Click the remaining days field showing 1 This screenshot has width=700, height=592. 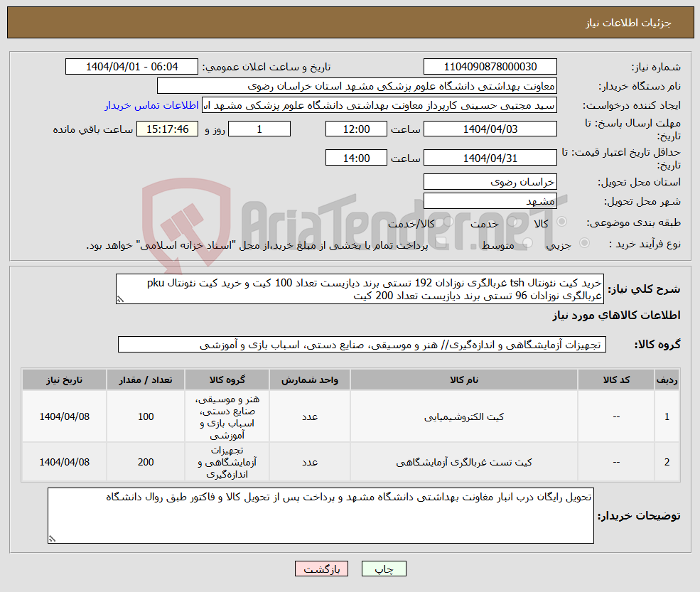pos(259,129)
